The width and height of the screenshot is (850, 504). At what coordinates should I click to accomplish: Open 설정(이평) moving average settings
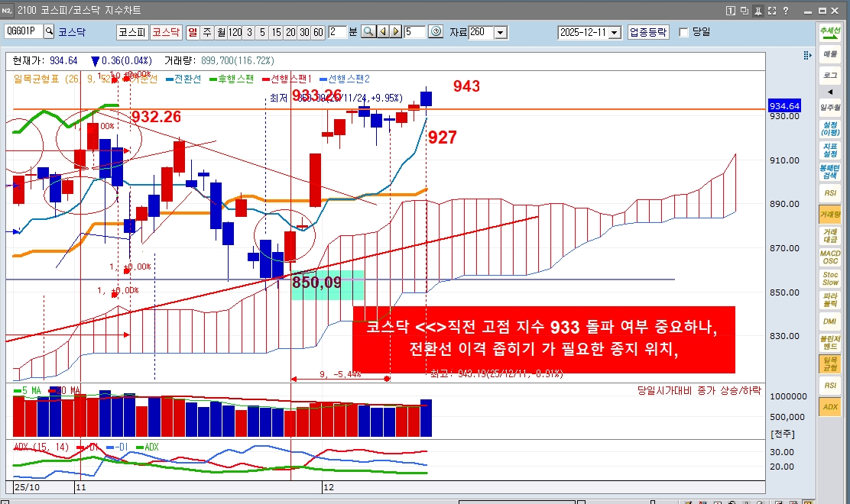pos(830,129)
